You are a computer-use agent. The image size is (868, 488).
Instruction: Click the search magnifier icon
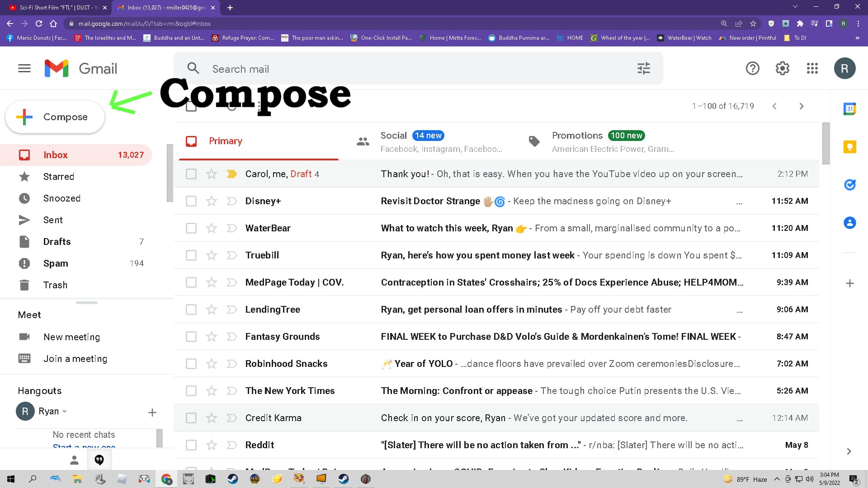coord(193,68)
